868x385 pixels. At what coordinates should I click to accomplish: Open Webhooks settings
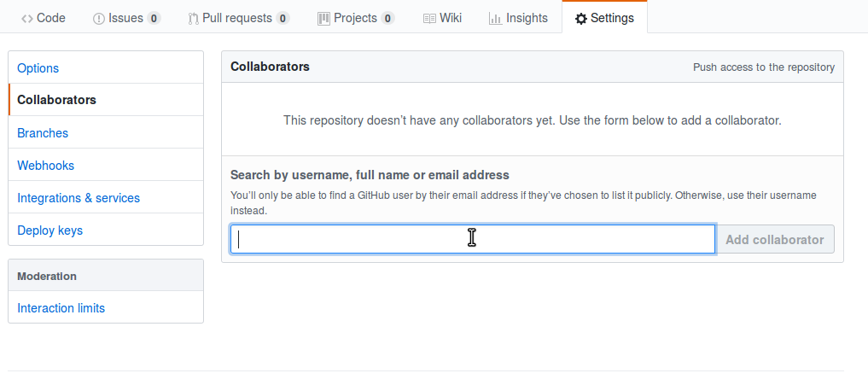(106, 165)
